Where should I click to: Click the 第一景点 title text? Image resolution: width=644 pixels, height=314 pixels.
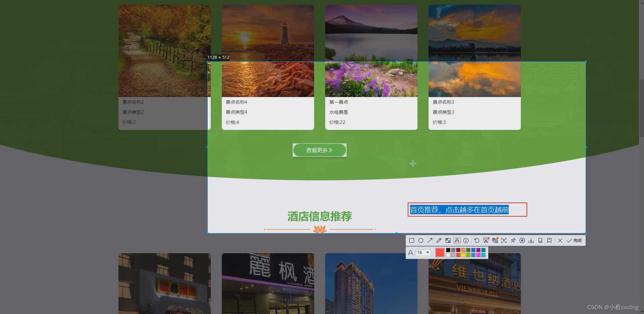pyautogui.click(x=338, y=102)
